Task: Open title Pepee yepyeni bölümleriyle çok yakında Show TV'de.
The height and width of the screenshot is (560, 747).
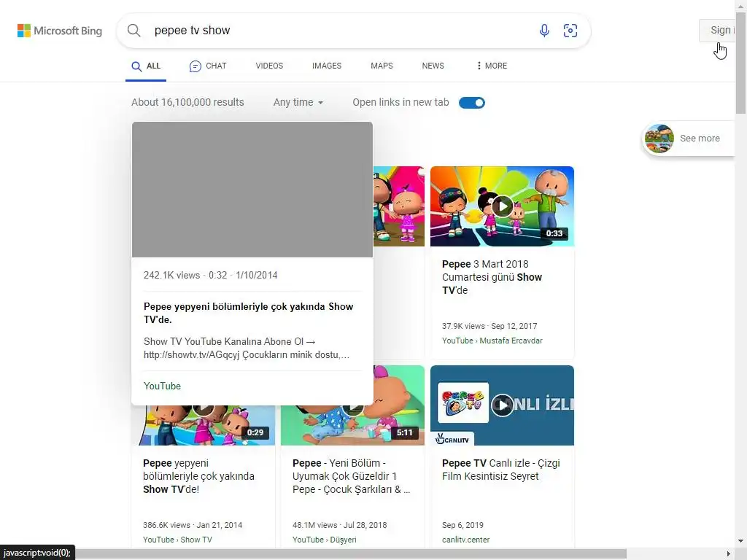Action: [248, 313]
